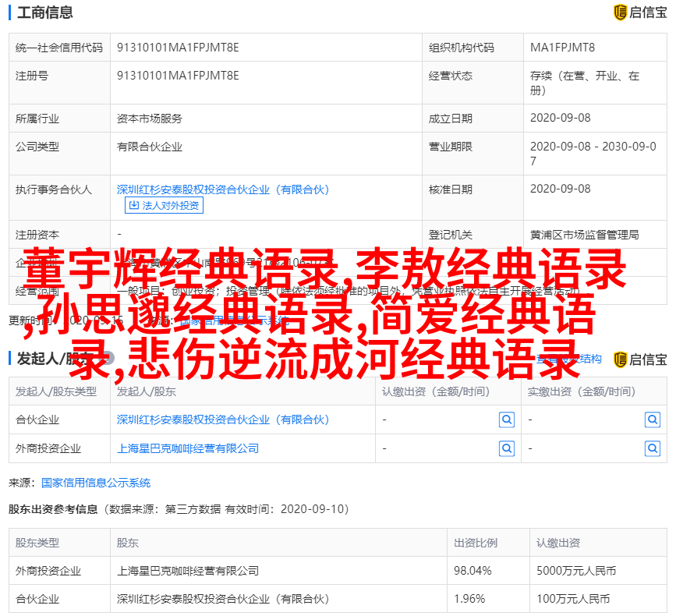Select 100万元人民币 subscribed amount
This screenshot has height=616, width=676.
573,599
